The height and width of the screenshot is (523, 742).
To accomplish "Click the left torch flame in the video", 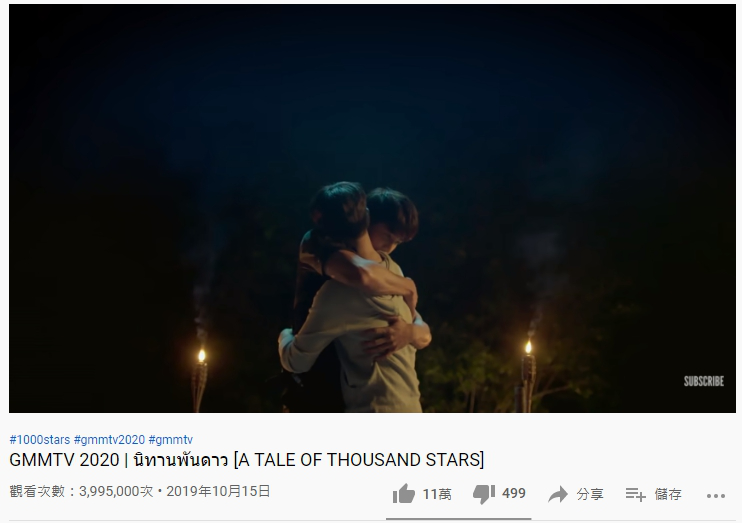I will coord(202,356).
